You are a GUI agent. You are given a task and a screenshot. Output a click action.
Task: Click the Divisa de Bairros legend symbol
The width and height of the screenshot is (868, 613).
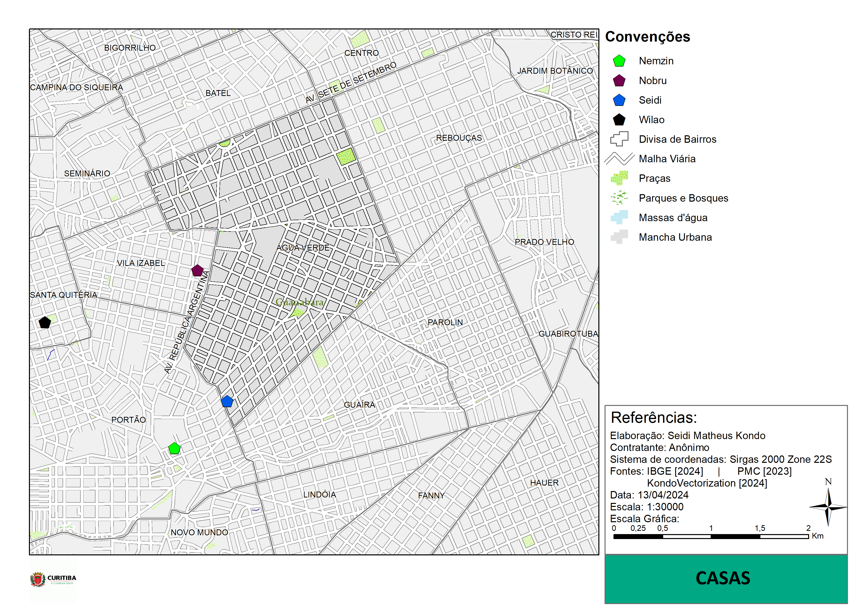point(619,139)
